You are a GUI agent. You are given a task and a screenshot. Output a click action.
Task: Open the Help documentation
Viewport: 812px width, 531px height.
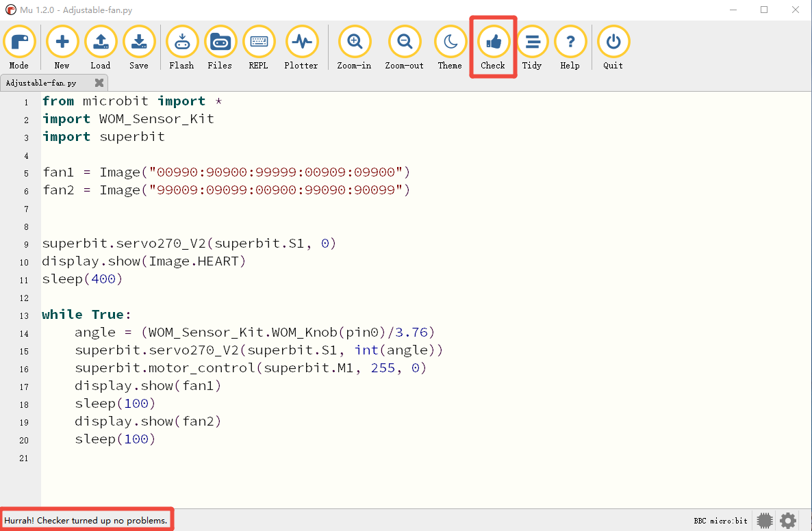click(570, 48)
